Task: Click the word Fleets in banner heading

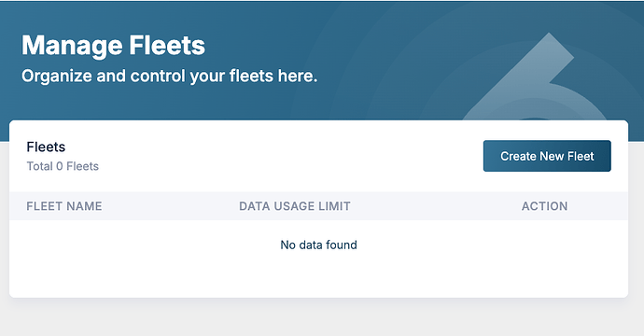Action: (x=167, y=45)
